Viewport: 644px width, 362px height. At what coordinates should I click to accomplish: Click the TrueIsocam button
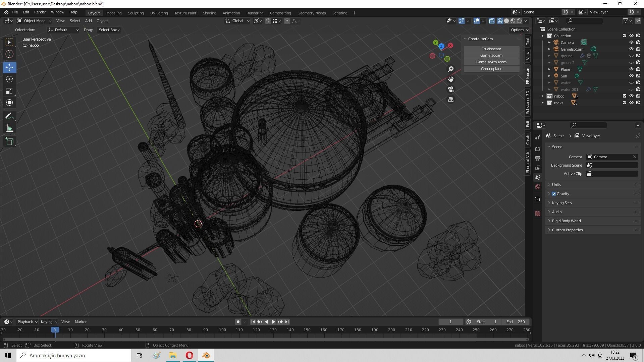click(x=491, y=49)
